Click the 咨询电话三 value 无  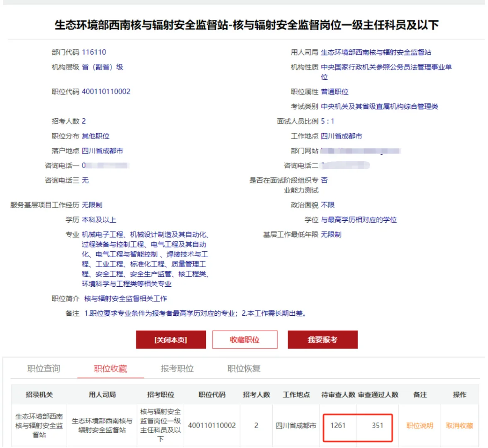pos(85,180)
